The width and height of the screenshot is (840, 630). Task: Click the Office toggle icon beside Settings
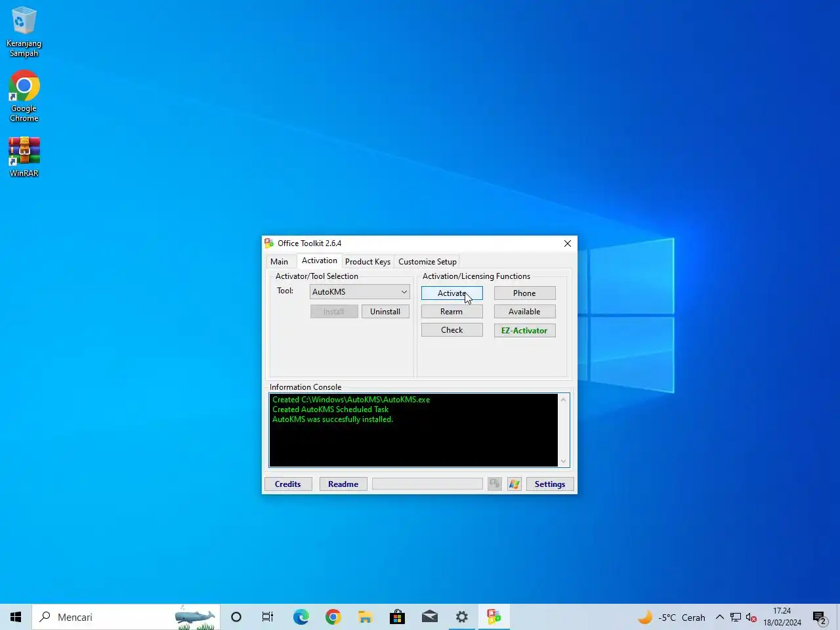point(495,484)
